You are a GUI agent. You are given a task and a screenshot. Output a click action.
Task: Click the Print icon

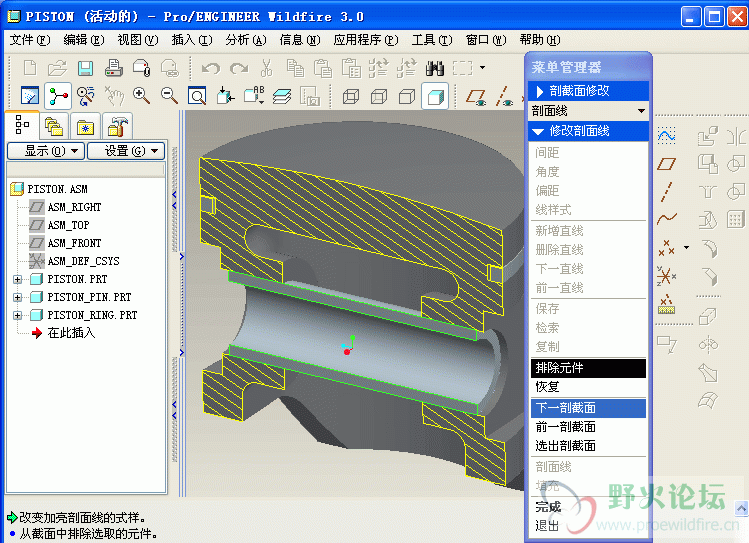(114, 68)
